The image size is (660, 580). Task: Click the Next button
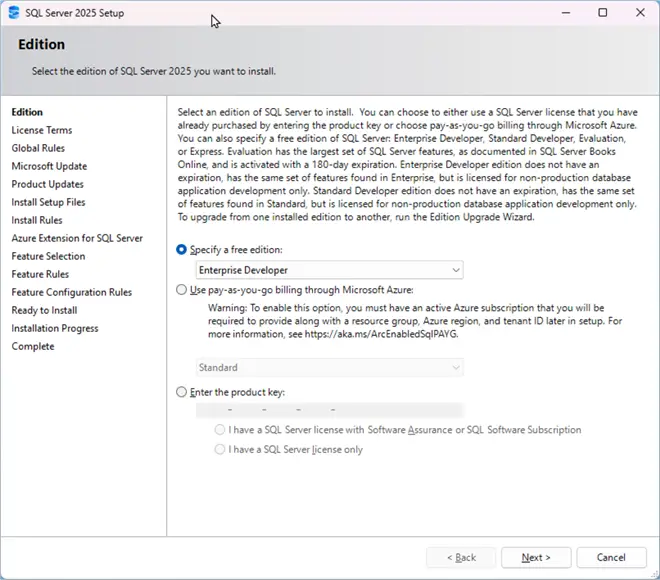click(x=536, y=558)
